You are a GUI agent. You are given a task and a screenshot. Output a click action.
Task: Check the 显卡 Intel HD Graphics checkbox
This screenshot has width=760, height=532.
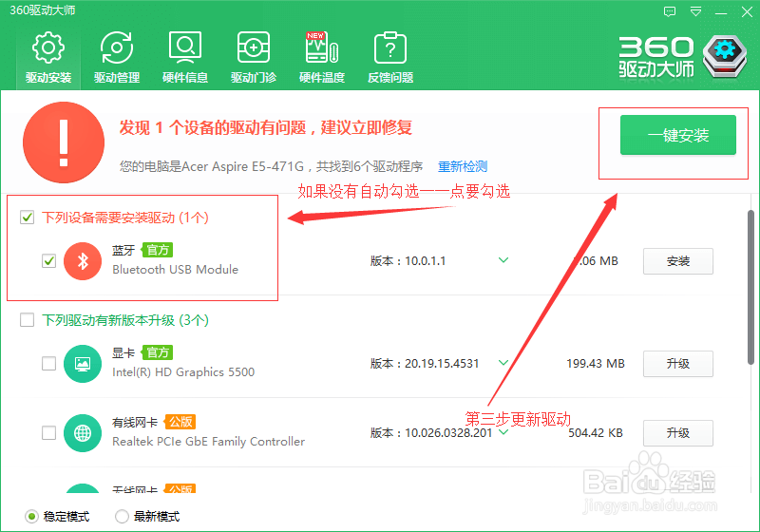click(x=49, y=364)
